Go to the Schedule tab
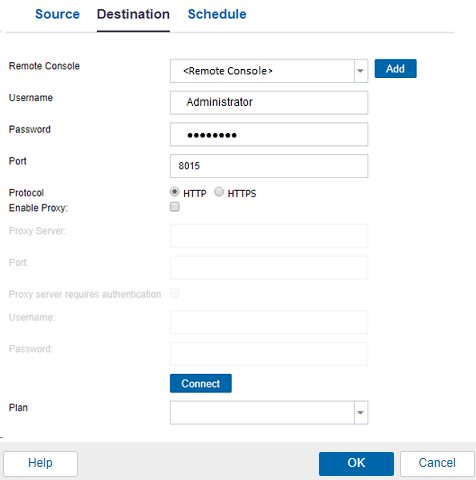The width and height of the screenshot is (476, 480). point(217,14)
